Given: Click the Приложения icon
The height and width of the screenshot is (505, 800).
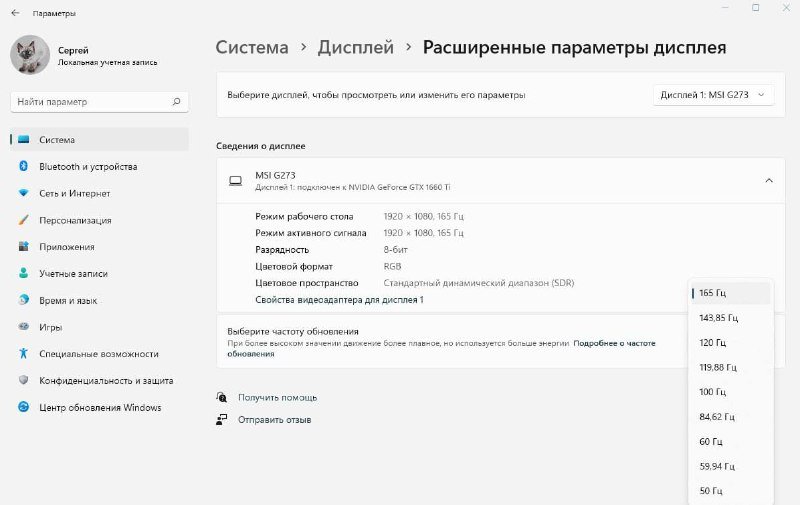Looking at the screenshot, I should [23, 246].
